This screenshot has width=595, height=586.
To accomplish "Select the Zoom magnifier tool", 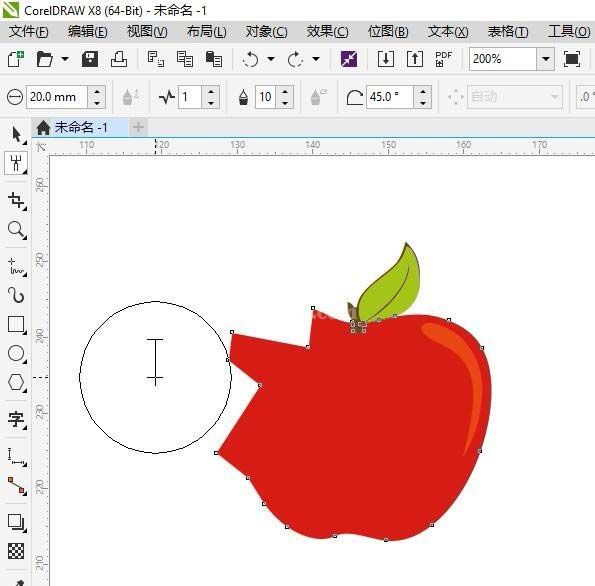I will click(x=16, y=230).
